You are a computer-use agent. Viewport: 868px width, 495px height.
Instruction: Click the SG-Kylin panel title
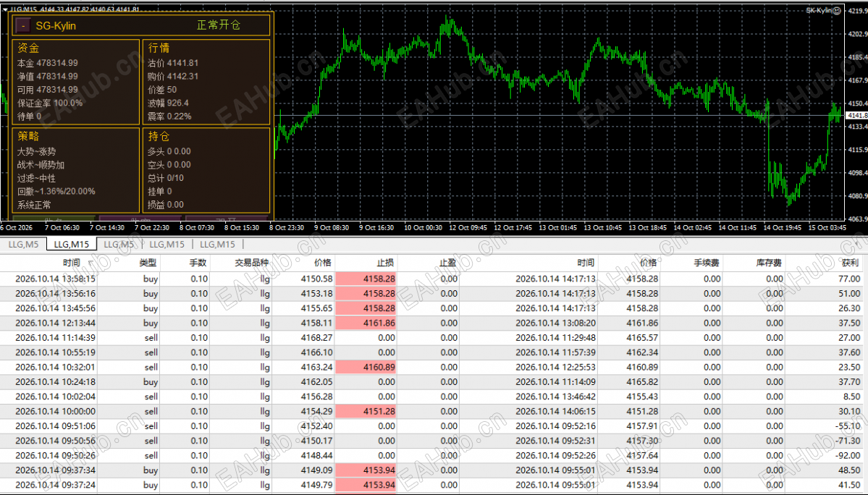click(x=56, y=25)
